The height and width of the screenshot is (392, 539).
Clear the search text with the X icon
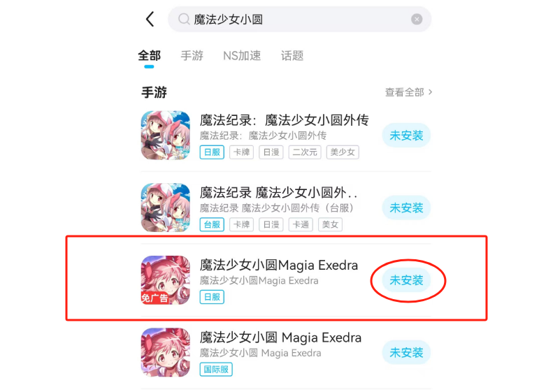417,20
